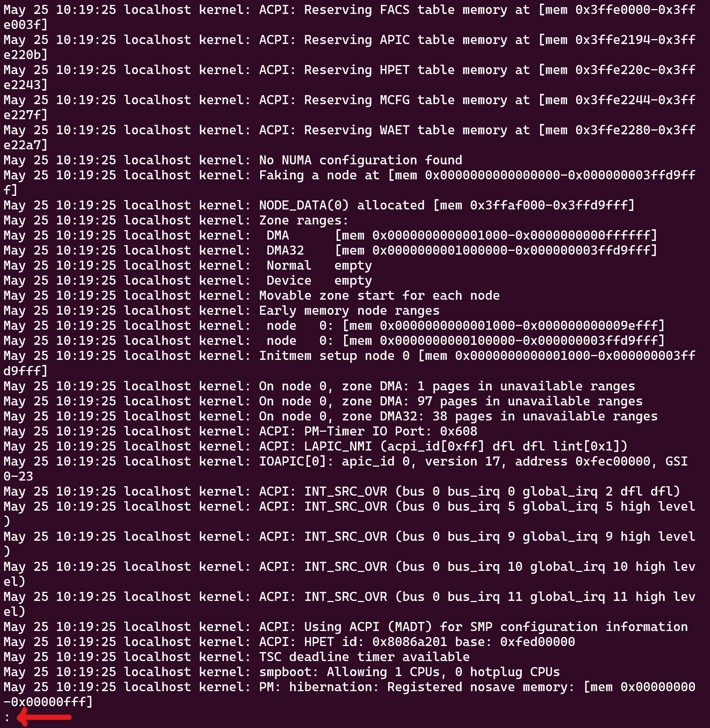This screenshot has width=710, height=728.
Task: Click the "Normal empty" zone line
Action: click(x=188, y=265)
